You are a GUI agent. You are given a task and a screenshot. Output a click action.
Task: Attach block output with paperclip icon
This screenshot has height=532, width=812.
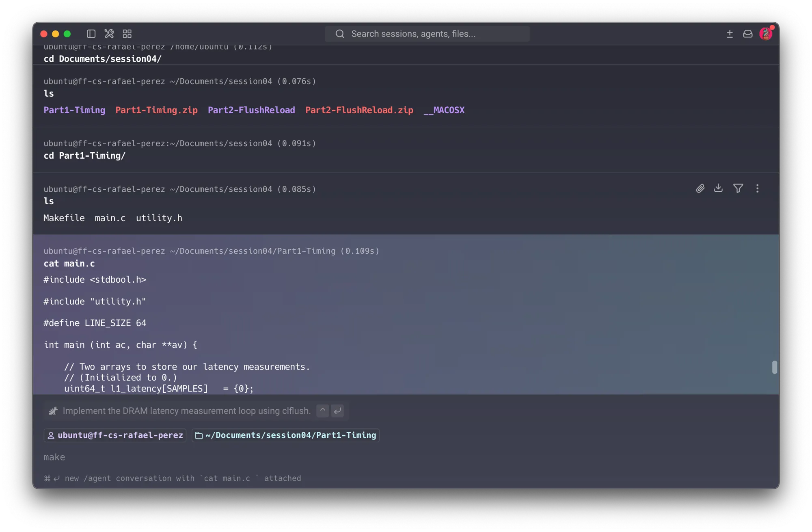point(700,188)
